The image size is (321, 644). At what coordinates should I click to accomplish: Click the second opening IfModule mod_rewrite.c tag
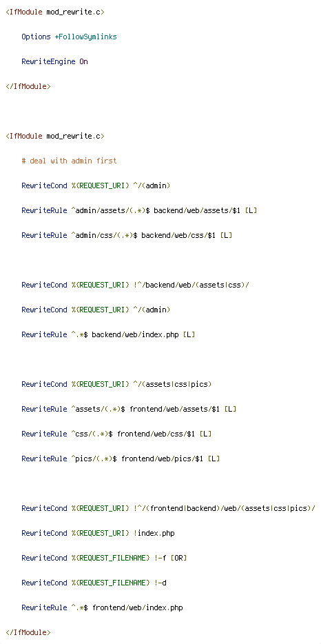[x=55, y=136]
